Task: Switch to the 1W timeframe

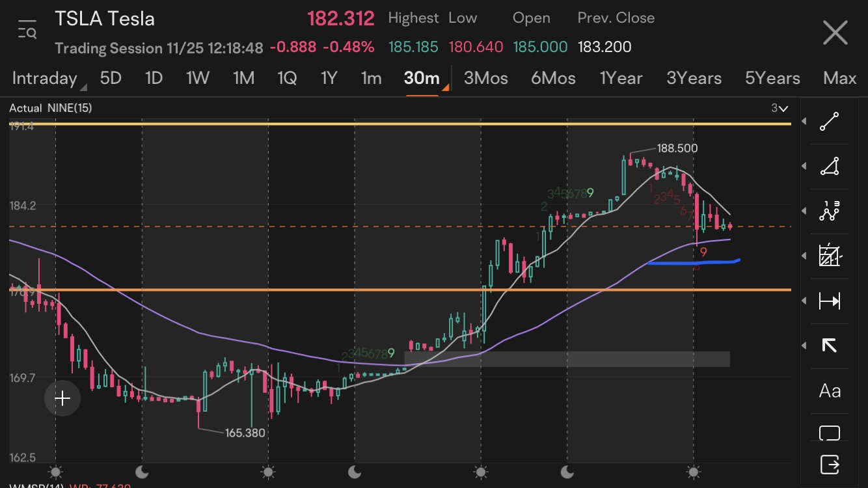Action: point(198,79)
